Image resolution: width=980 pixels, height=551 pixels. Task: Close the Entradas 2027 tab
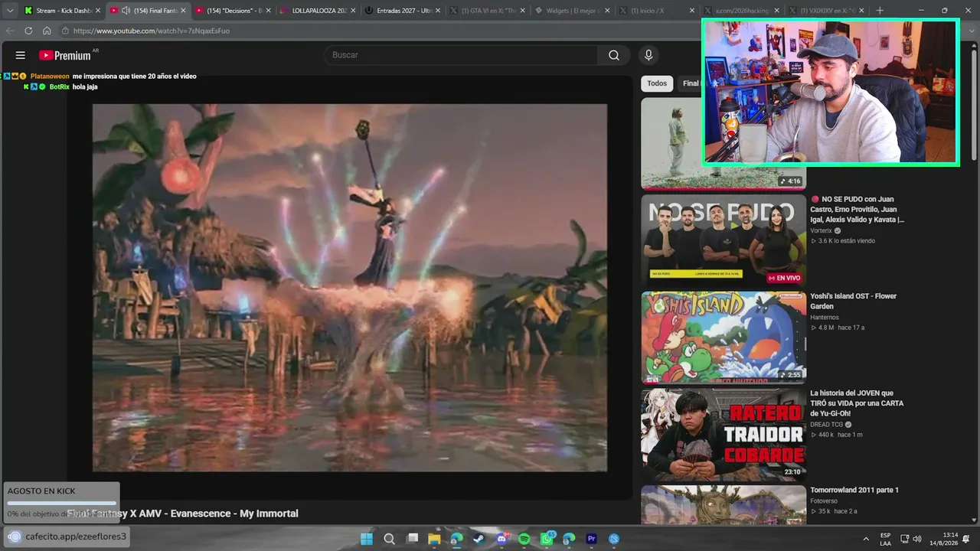[x=438, y=11]
